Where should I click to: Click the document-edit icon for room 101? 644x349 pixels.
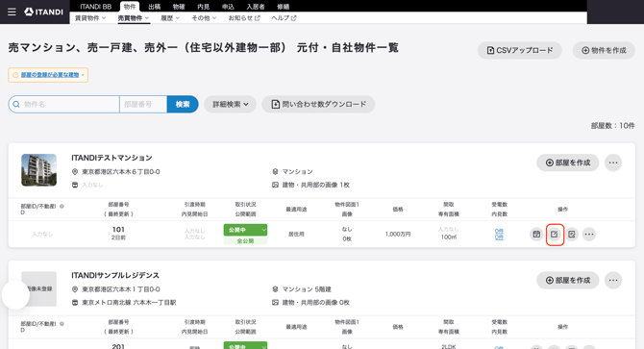pos(572,234)
